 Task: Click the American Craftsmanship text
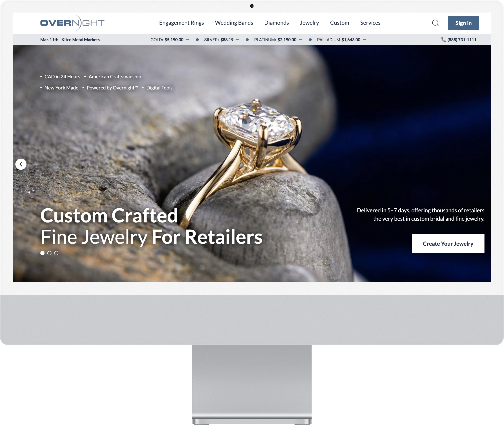[x=115, y=77]
